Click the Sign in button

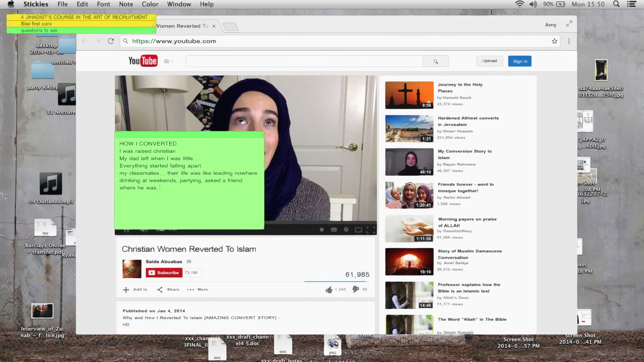tap(520, 61)
